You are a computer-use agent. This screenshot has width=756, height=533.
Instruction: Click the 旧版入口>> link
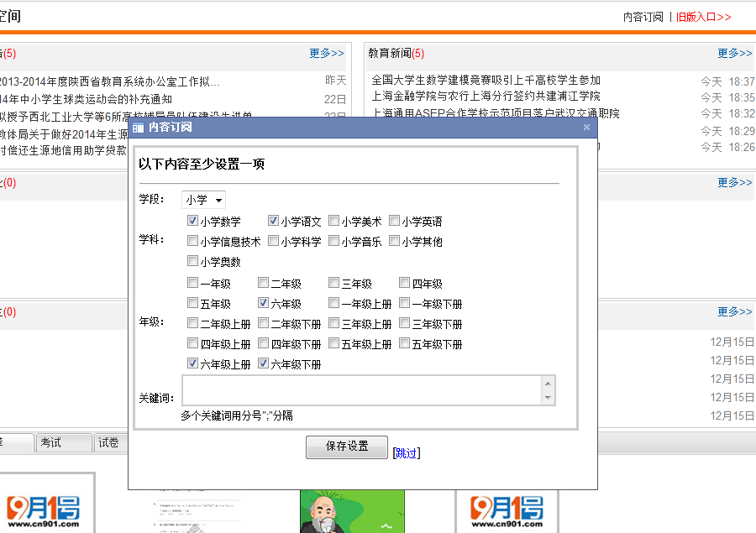[x=703, y=17]
